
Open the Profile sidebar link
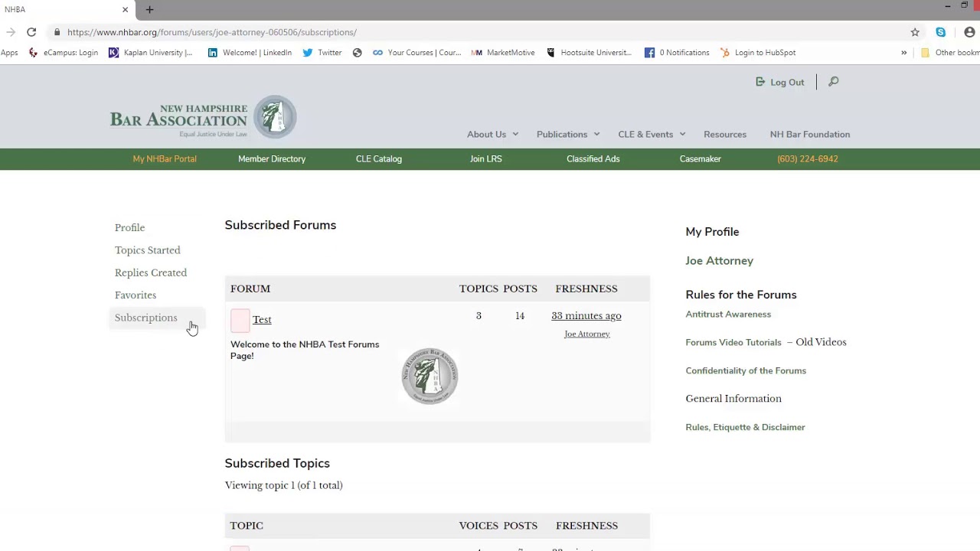129,227
